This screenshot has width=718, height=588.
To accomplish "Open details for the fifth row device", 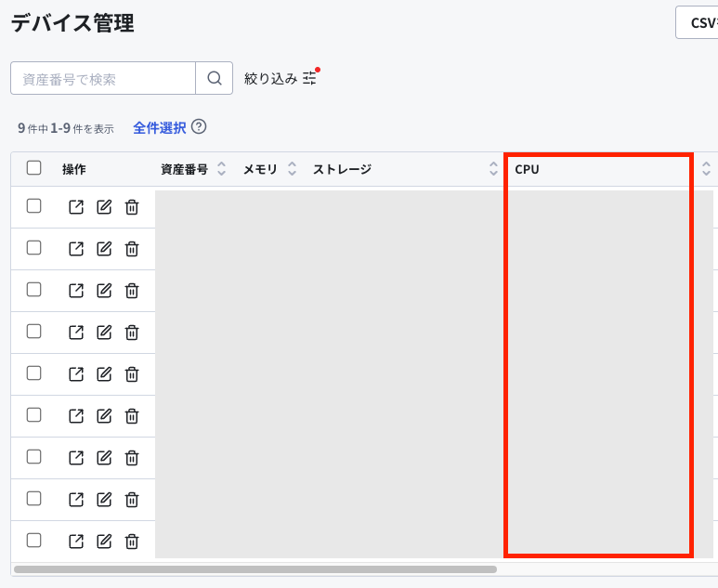I will point(76,374).
